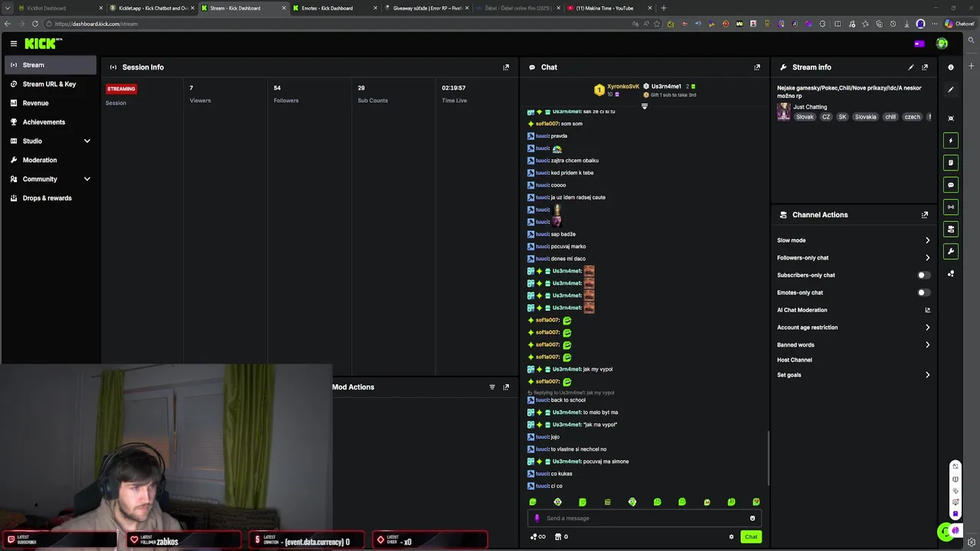Expand the pinned gift banner arrow in chat

tap(644, 106)
